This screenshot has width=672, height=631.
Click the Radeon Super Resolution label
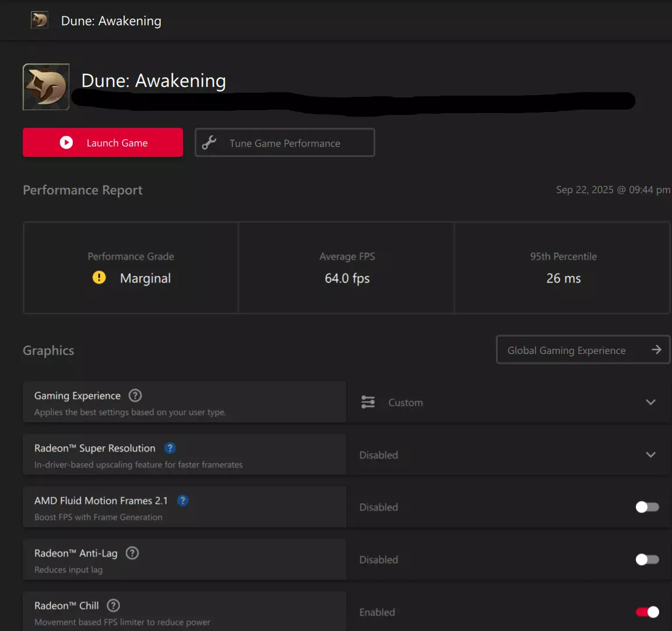[x=95, y=448]
